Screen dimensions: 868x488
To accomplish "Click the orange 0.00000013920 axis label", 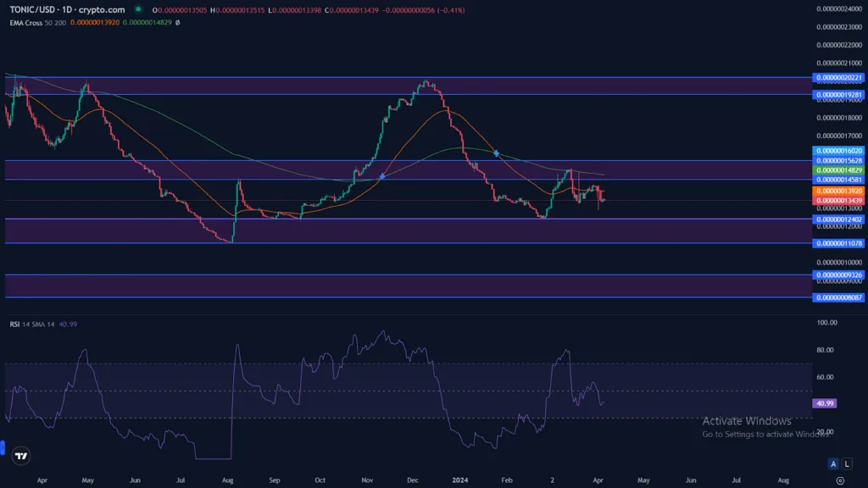I will click(838, 191).
